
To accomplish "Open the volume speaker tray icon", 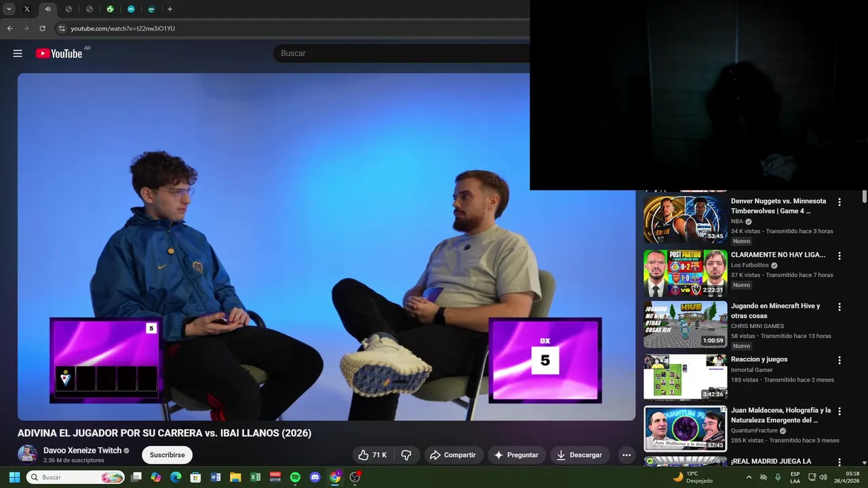I will coord(825,477).
